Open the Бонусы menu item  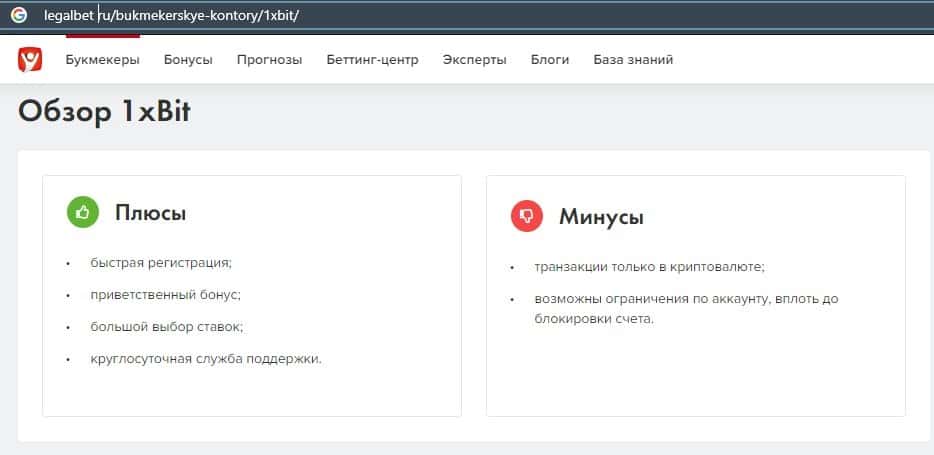point(188,60)
